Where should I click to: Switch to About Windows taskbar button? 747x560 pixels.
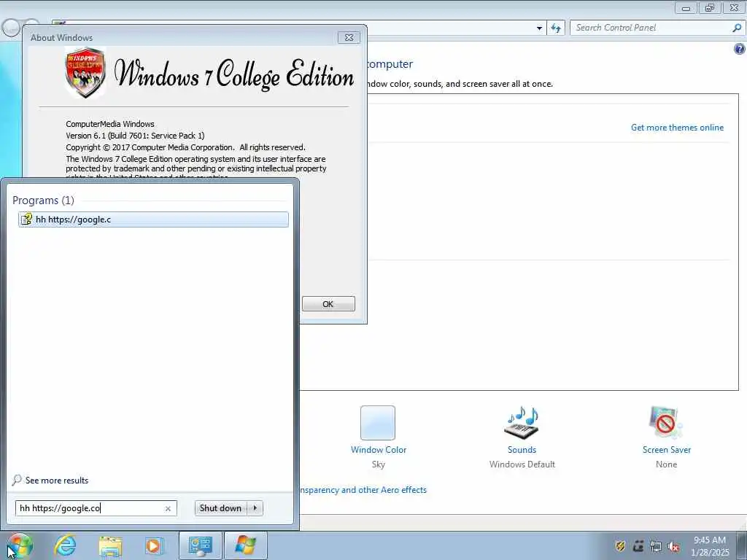[x=245, y=545]
